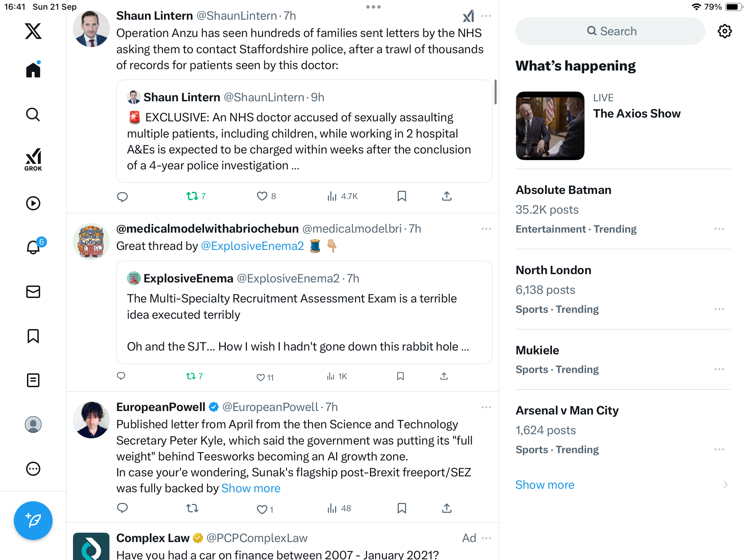This screenshot has width=747, height=560.
Task: Open the search settings gear
Action: [x=725, y=31]
